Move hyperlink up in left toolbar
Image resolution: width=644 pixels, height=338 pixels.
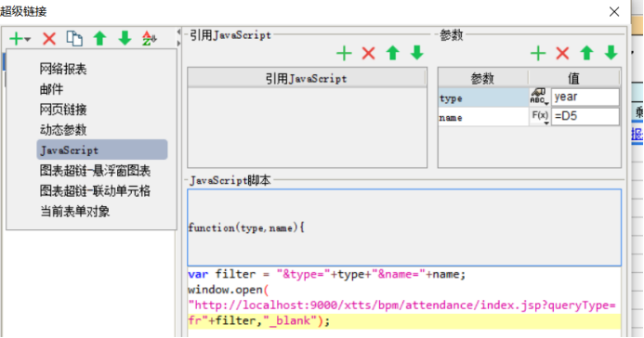[x=99, y=39]
